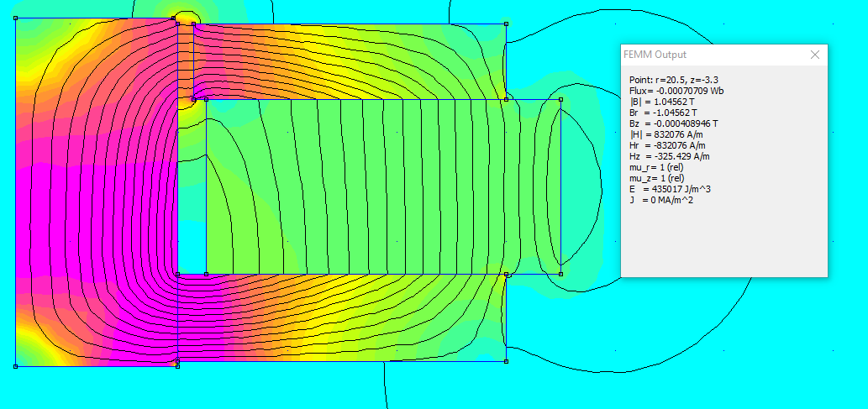Click the 'Hz = -325.429 A/m' line

(x=670, y=156)
